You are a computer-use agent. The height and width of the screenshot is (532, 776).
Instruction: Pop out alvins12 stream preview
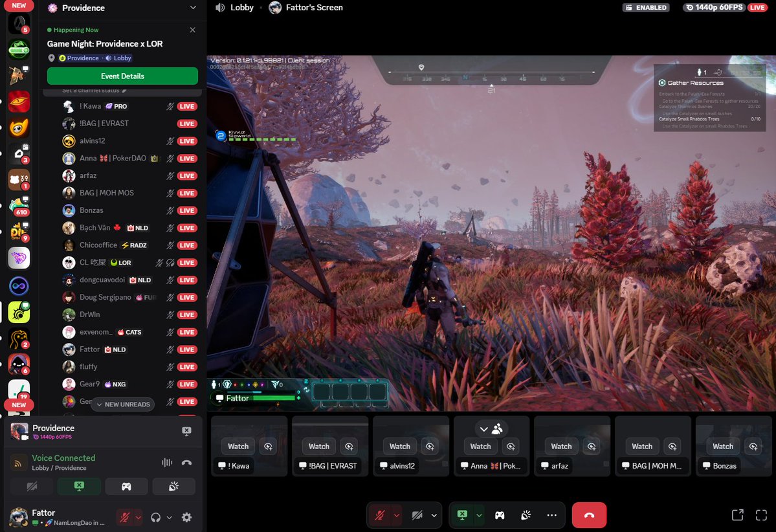click(x=430, y=447)
